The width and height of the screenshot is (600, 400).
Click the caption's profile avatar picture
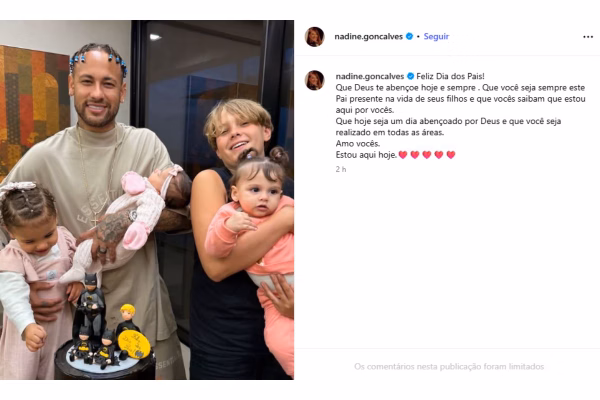pyautogui.click(x=315, y=80)
